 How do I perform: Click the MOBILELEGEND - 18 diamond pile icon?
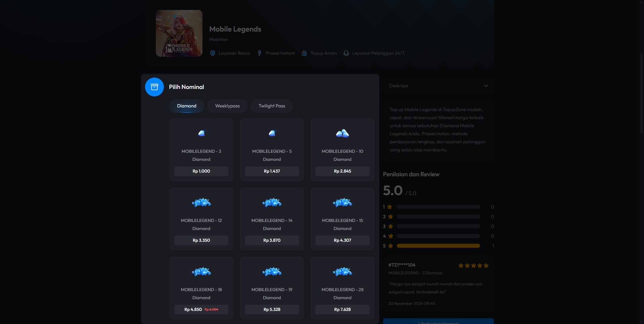click(201, 272)
